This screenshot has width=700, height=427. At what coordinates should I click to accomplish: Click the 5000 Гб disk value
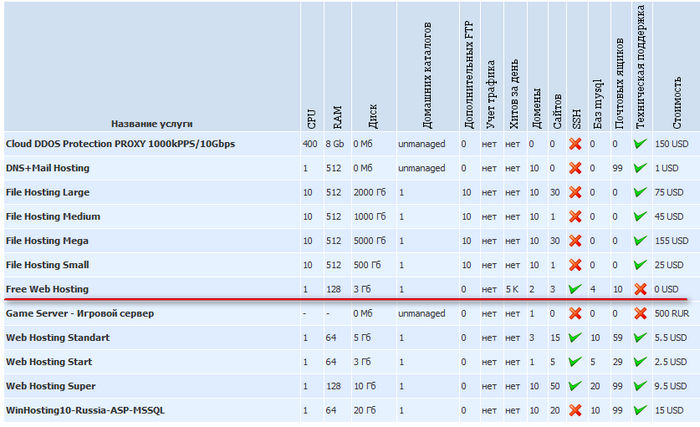tap(370, 241)
